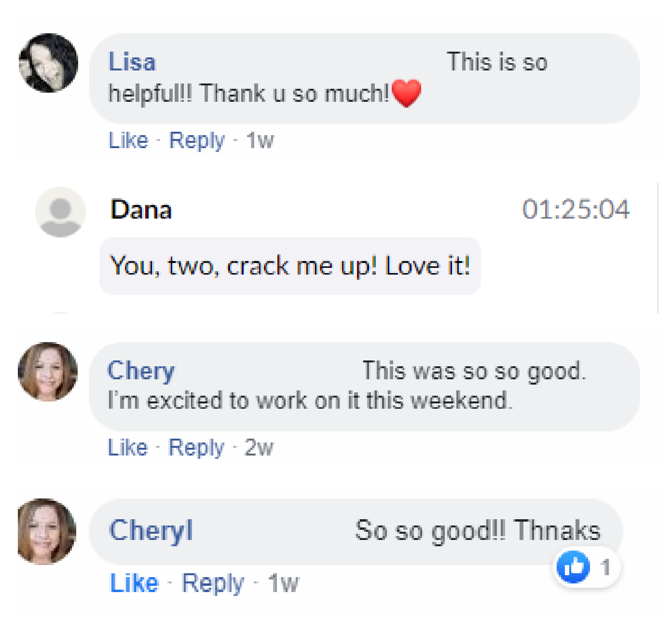Click the avatar beside 'This was so so good'
Image resolution: width=672 pixels, height=622 pixels.
(x=48, y=372)
